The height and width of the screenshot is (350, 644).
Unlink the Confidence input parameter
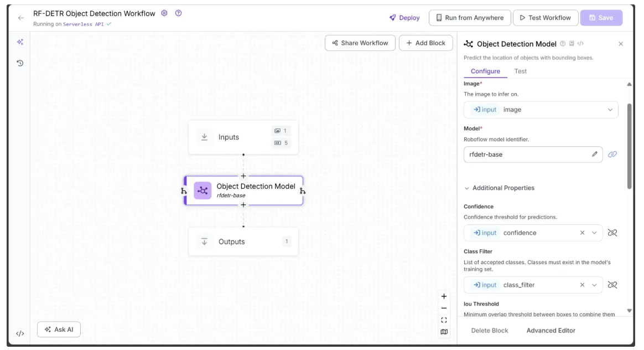pos(612,233)
